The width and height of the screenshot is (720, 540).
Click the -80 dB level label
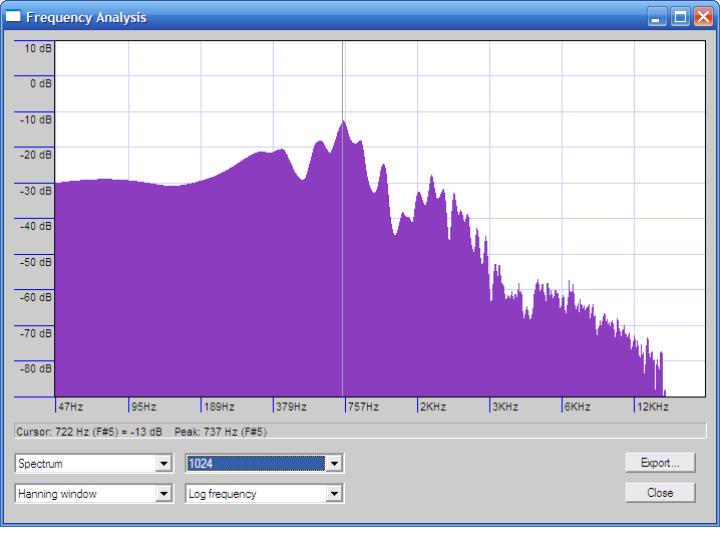36,368
